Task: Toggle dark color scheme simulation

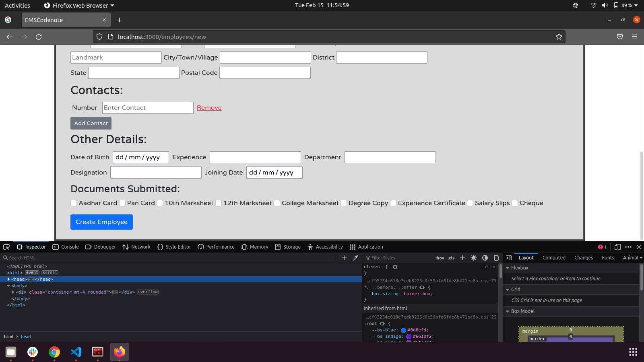Action: (485, 258)
